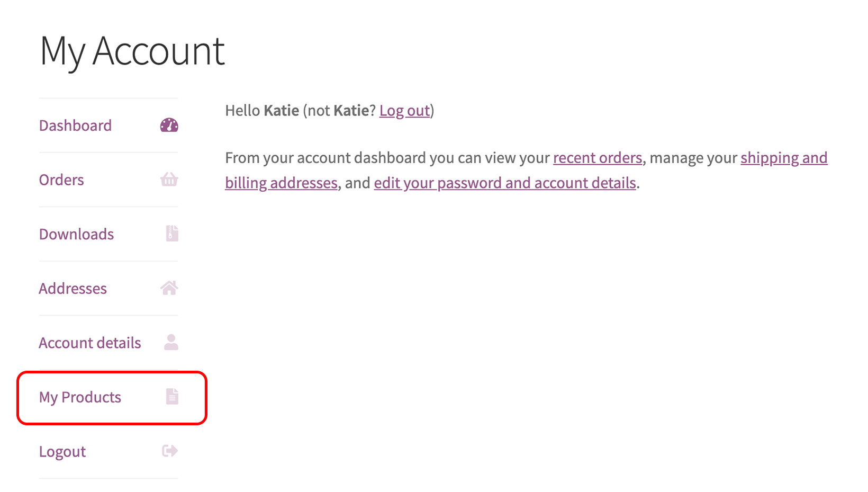Go to the Orders section
This screenshot has height=492, width=868.
click(61, 180)
